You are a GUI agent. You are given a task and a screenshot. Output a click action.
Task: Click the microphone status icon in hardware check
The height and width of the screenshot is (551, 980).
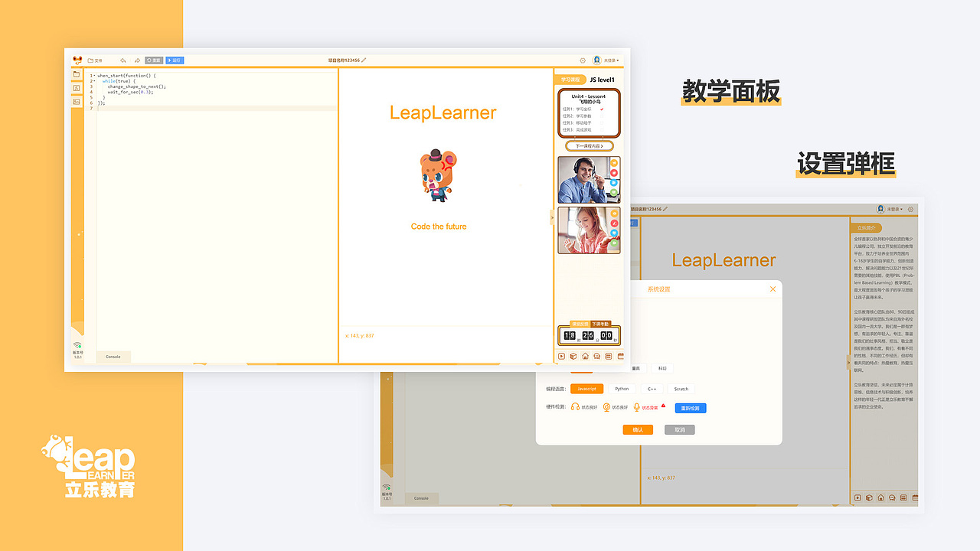[x=637, y=407]
